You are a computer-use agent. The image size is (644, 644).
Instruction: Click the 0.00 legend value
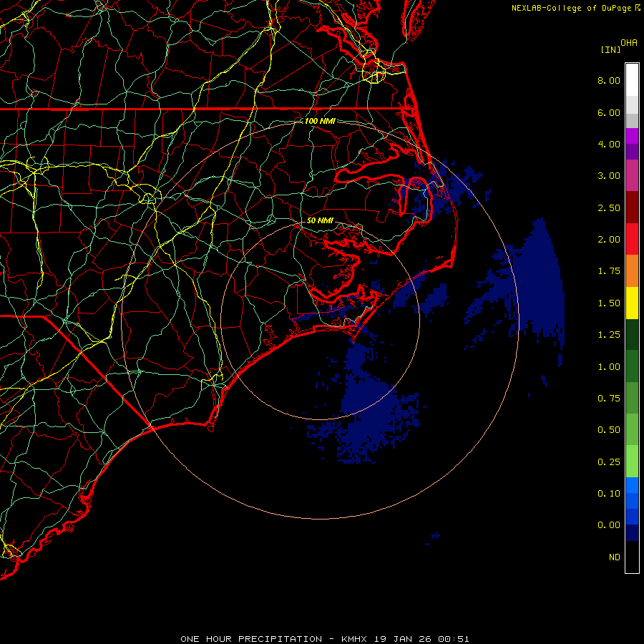pos(609,525)
